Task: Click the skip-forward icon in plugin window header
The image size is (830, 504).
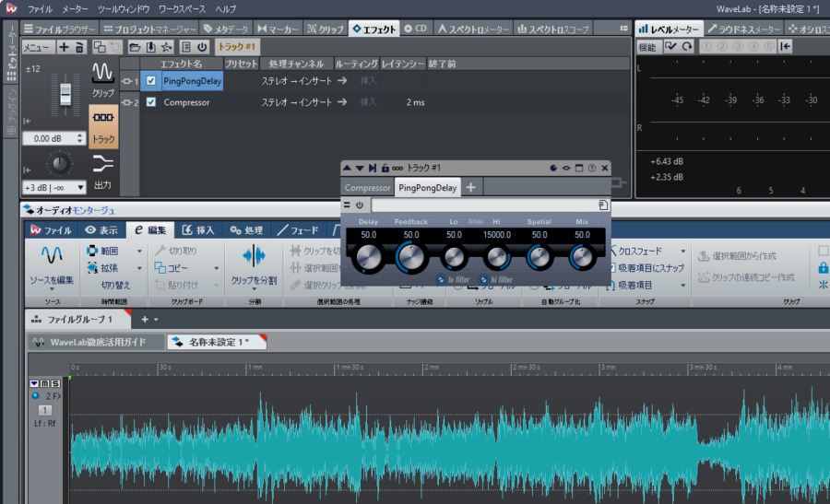Action: point(373,169)
